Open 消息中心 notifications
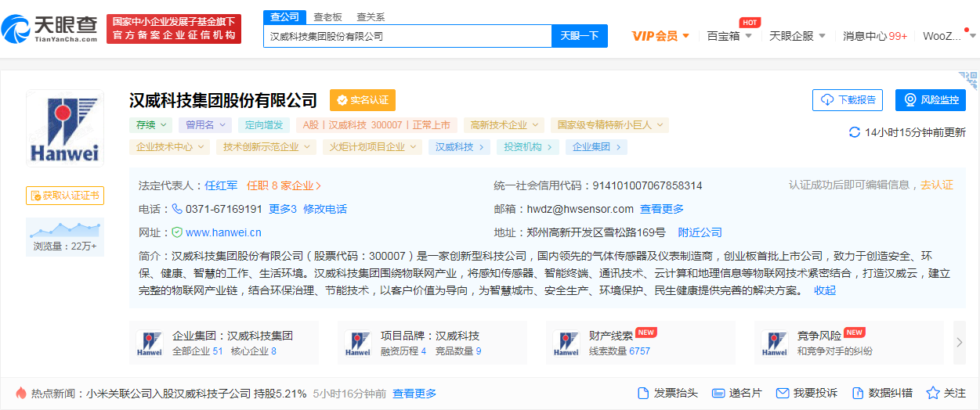 875,35
